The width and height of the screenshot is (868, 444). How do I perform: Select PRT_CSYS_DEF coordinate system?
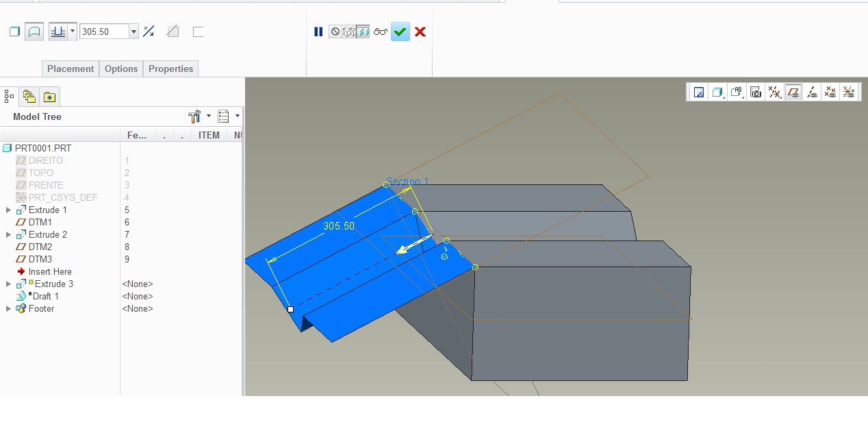click(x=57, y=197)
